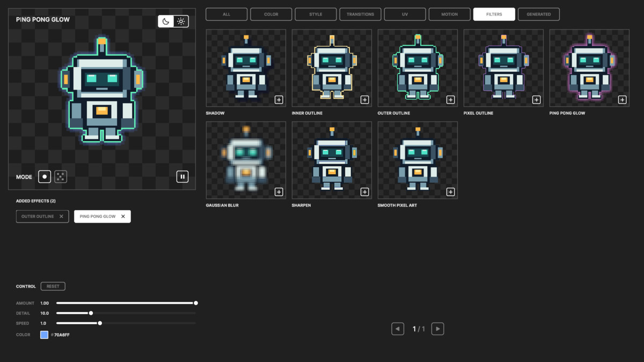The width and height of the screenshot is (644, 362).
Task: Select the Outer Outline effect chip
Action: (42, 216)
